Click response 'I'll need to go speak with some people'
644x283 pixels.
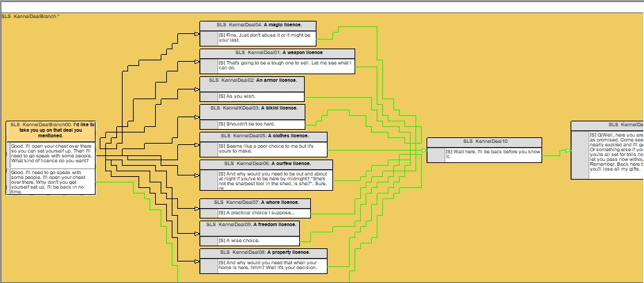52,182
